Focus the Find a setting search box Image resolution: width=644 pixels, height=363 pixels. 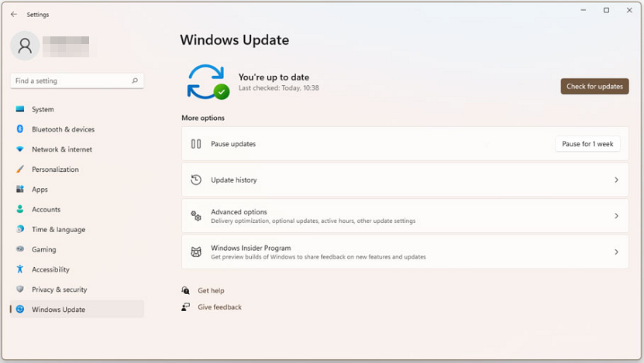(x=77, y=80)
